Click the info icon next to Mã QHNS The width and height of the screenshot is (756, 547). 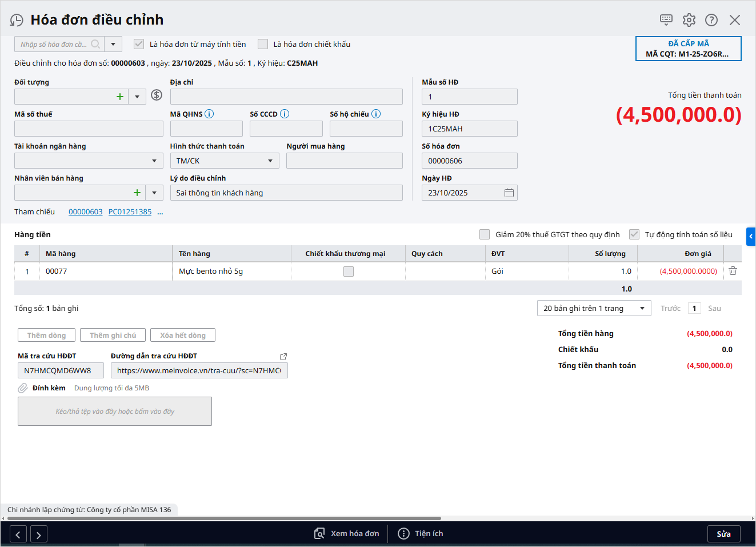209,114
